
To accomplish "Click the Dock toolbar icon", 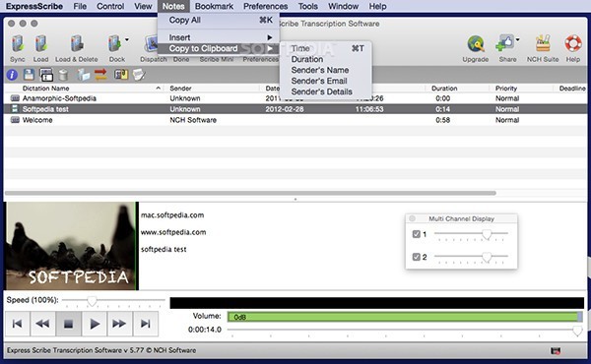I will pyautogui.click(x=114, y=43).
